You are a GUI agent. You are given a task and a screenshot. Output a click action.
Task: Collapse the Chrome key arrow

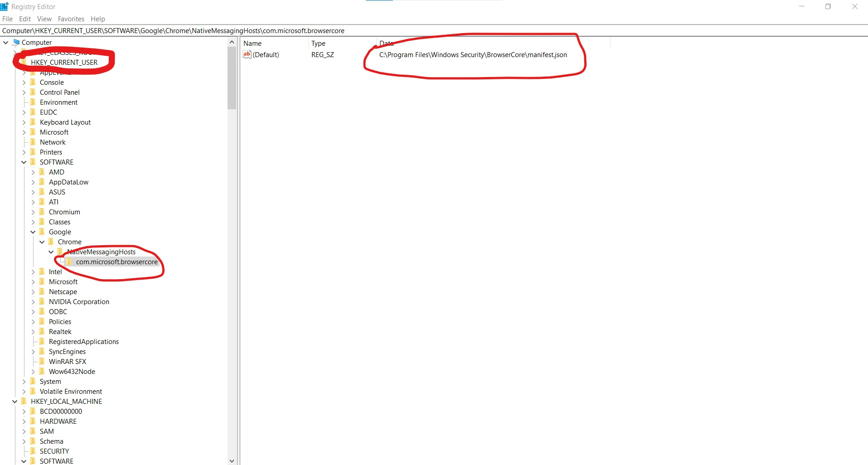pos(42,242)
